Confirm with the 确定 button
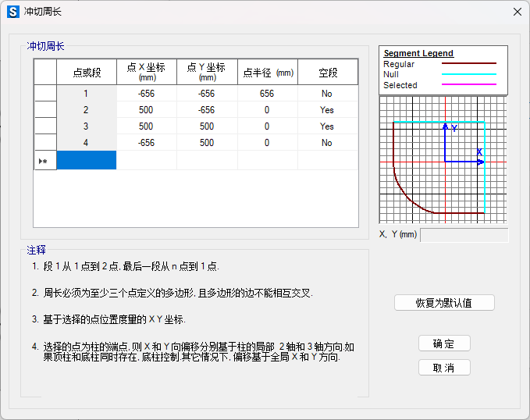 tap(444, 343)
